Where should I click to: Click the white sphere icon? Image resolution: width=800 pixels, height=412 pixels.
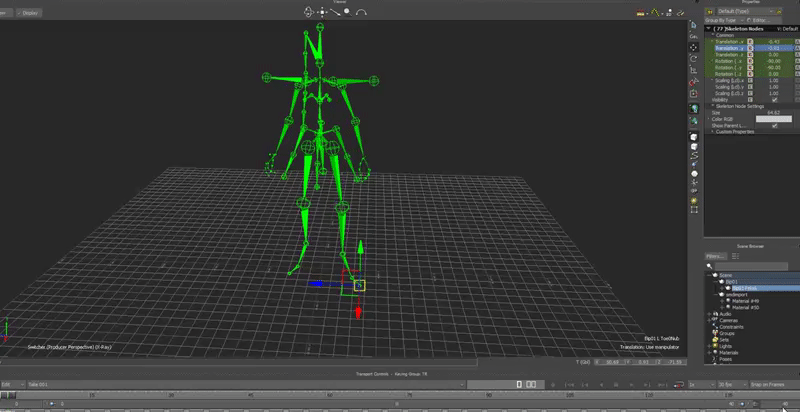[694, 174]
